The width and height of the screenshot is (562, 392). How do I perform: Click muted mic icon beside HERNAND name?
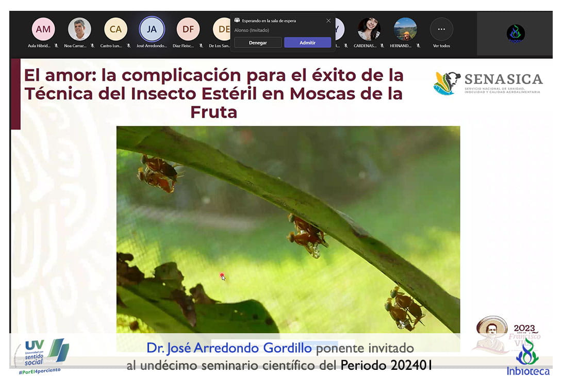[418, 46]
